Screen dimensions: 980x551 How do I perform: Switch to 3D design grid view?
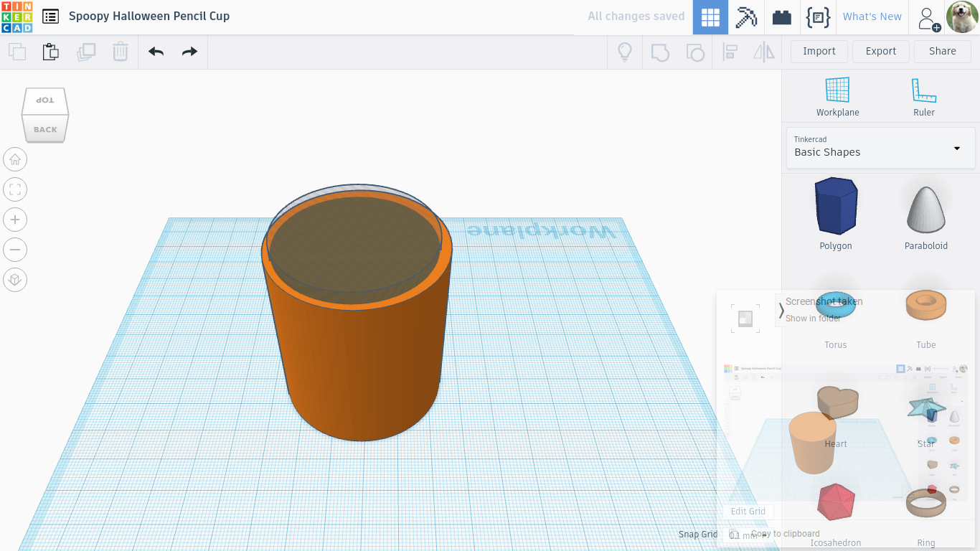[710, 17]
